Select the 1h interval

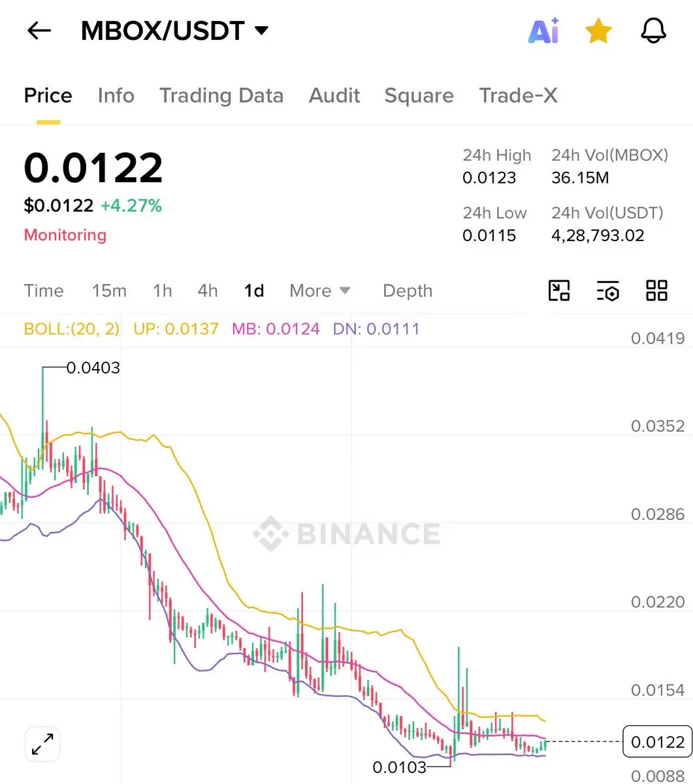[x=162, y=291]
